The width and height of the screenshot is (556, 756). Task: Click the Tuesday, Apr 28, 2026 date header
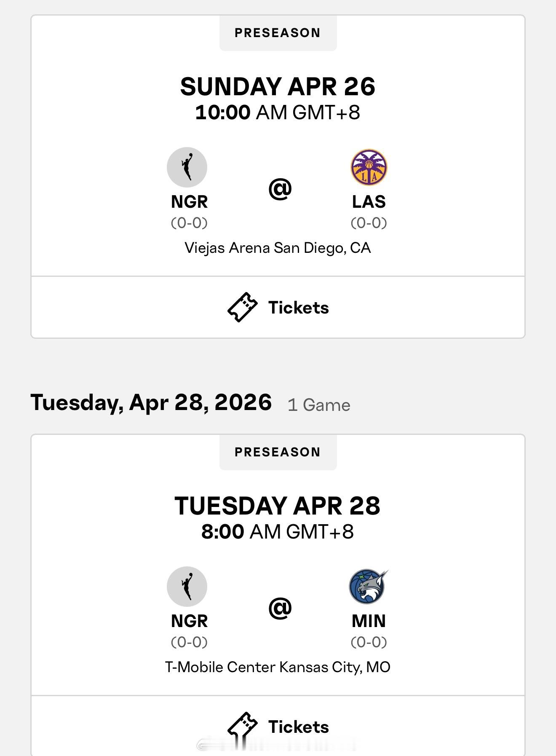(x=151, y=402)
